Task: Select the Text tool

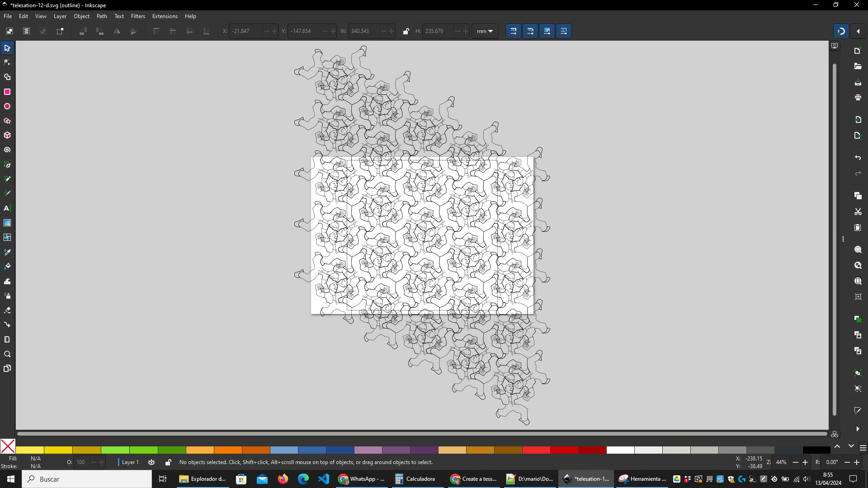Action: (x=7, y=208)
